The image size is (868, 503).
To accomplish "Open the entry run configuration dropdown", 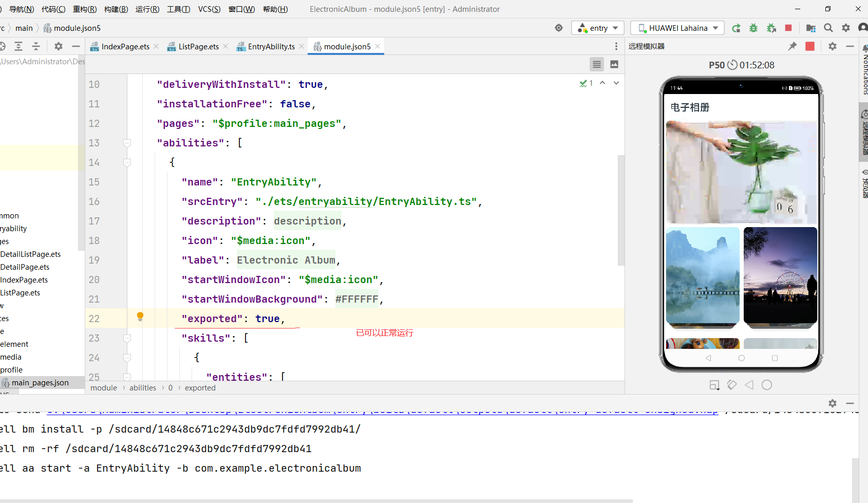I will coord(598,28).
